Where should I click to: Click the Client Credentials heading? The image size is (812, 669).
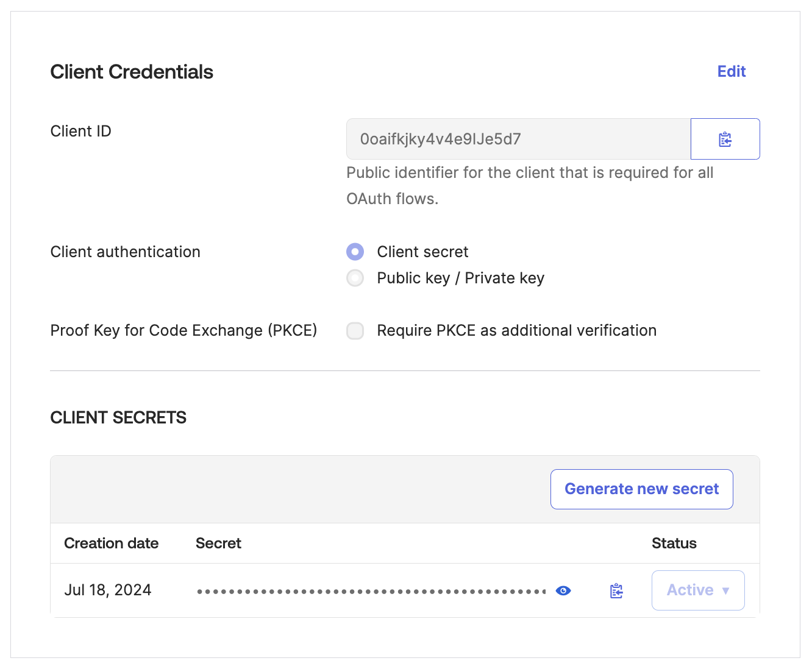click(x=132, y=71)
